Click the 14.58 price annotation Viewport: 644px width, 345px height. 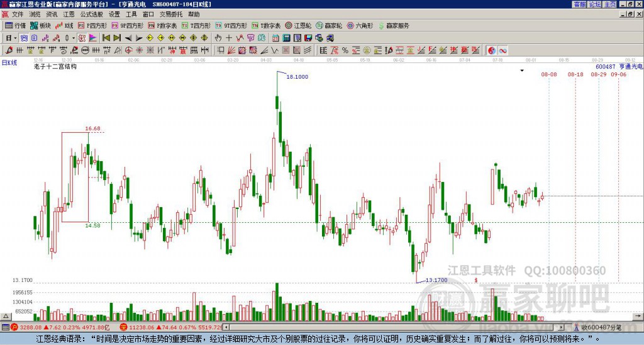(93, 225)
